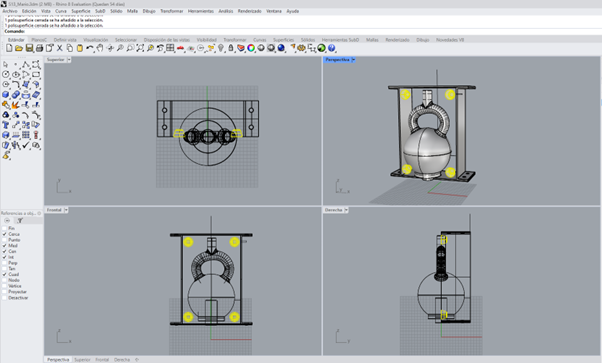The height and width of the screenshot is (363, 602).
Task: Open the Archivo menu
Action: coord(10,11)
